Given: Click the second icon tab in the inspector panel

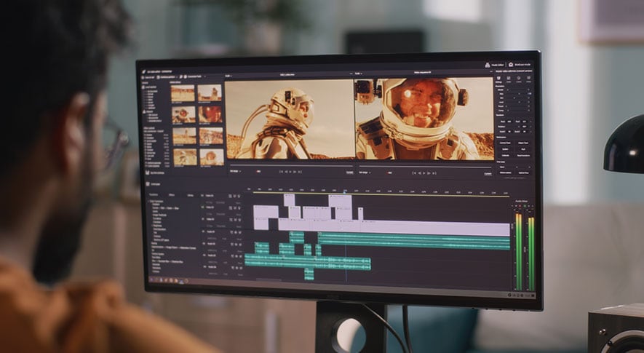Looking at the screenshot, I should [x=509, y=78].
